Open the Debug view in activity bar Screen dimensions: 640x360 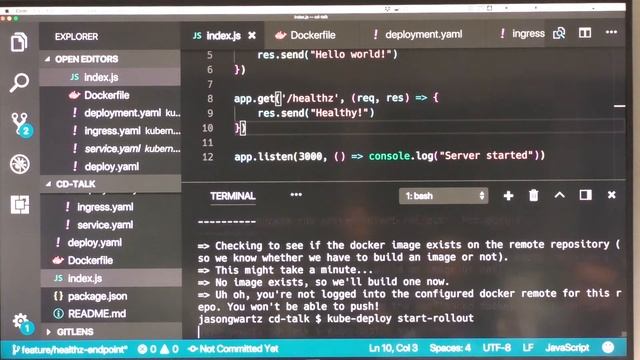(x=20, y=164)
